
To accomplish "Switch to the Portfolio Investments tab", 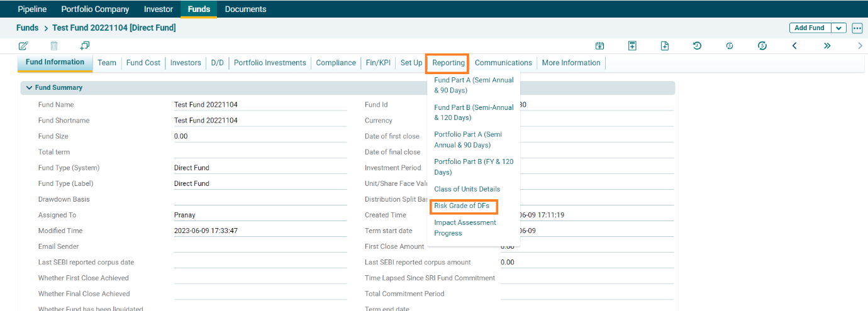I will 270,63.
